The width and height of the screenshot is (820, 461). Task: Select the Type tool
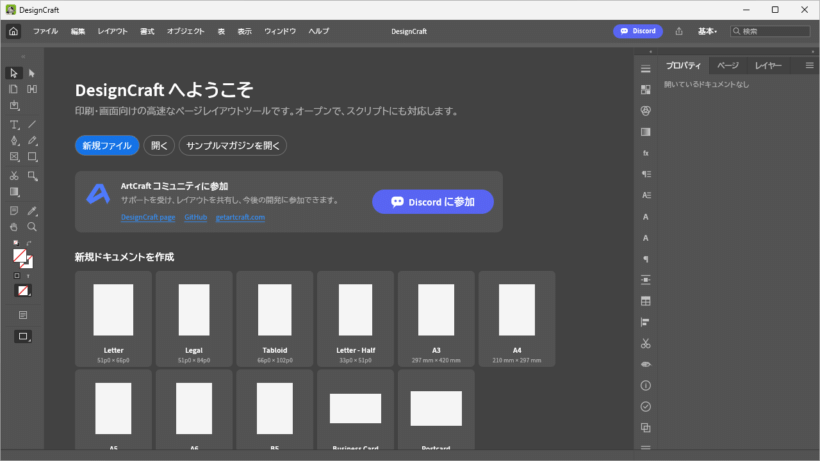(14, 124)
